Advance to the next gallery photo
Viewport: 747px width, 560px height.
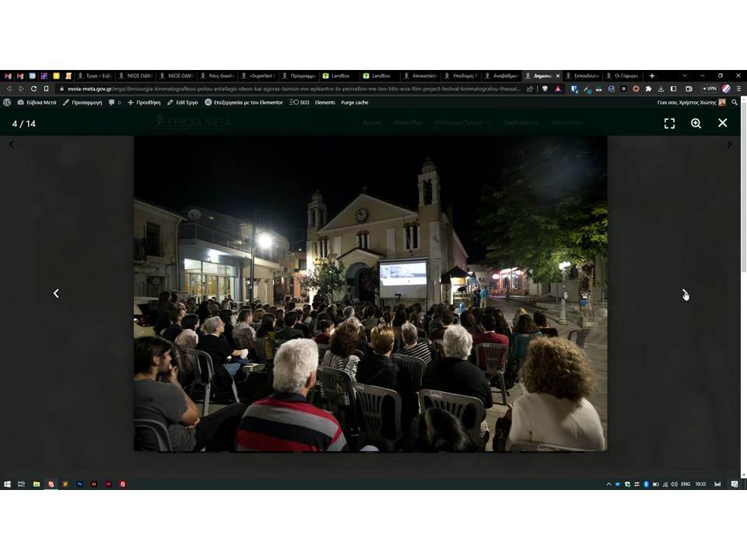tap(685, 293)
